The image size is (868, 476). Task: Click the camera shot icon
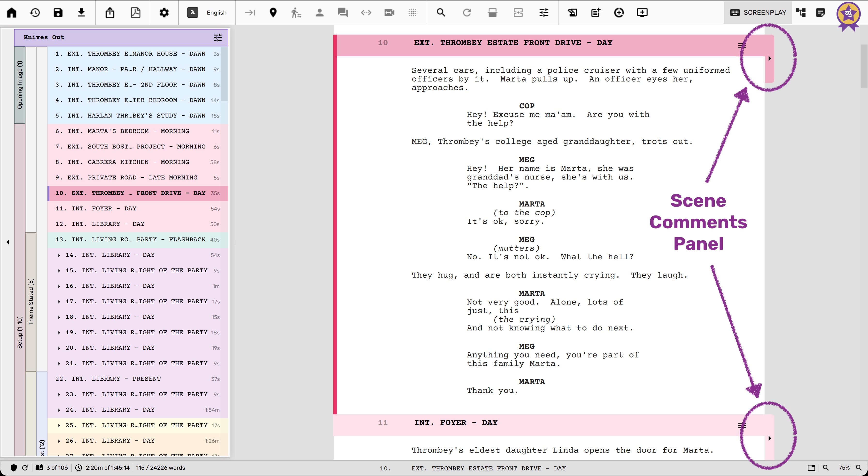[389, 13]
